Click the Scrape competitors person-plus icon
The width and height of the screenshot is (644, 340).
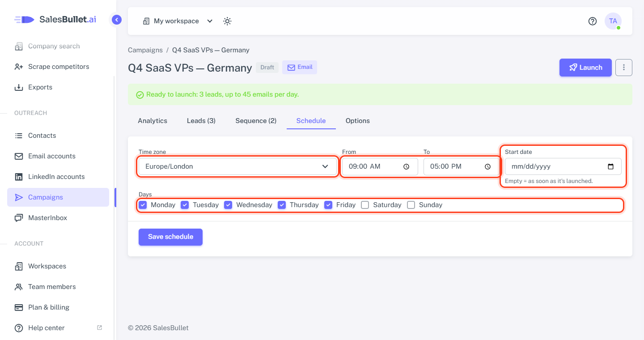(x=19, y=67)
